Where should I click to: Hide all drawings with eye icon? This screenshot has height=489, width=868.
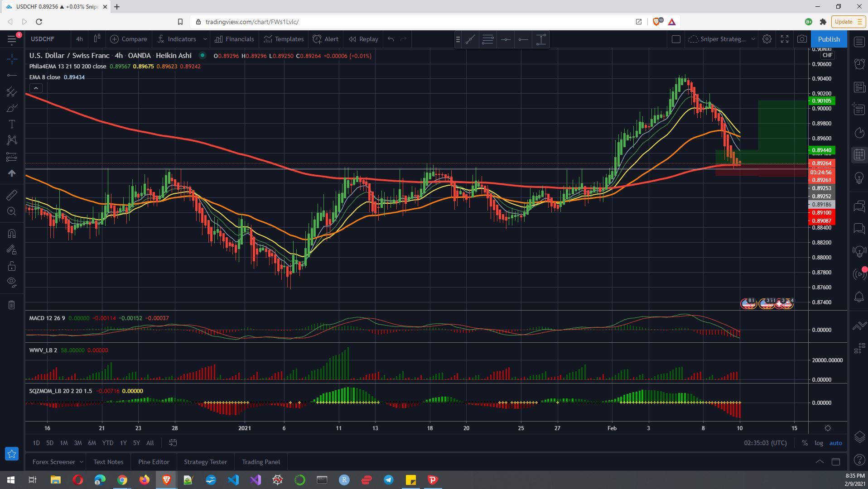click(x=12, y=283)
